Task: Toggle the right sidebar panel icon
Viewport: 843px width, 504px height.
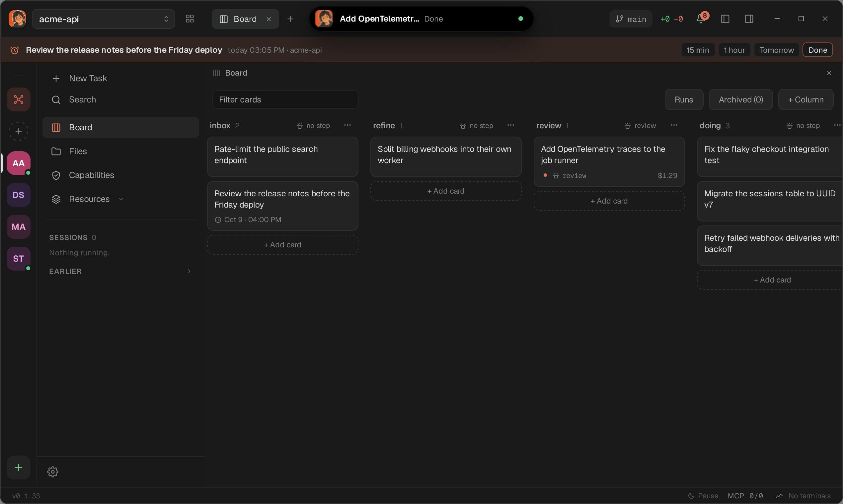Action: point(749,19)
